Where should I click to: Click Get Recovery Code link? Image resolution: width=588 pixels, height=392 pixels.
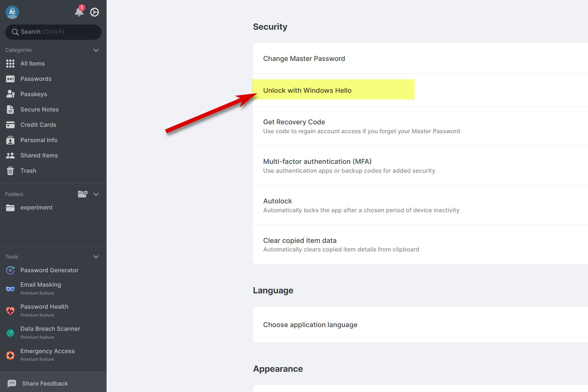294,122
